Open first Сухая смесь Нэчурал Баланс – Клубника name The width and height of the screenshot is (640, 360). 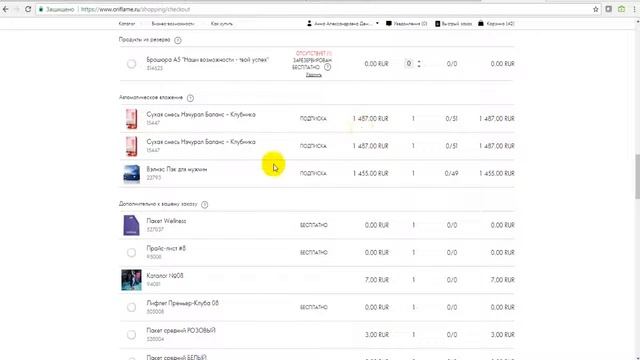pos(201,115)
